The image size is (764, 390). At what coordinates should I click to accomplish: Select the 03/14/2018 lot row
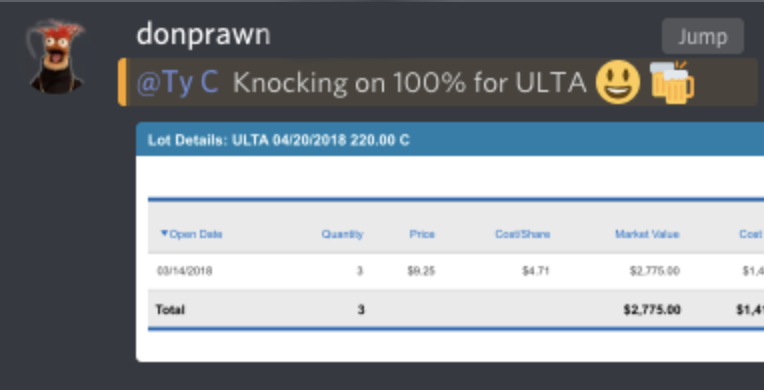456,271
